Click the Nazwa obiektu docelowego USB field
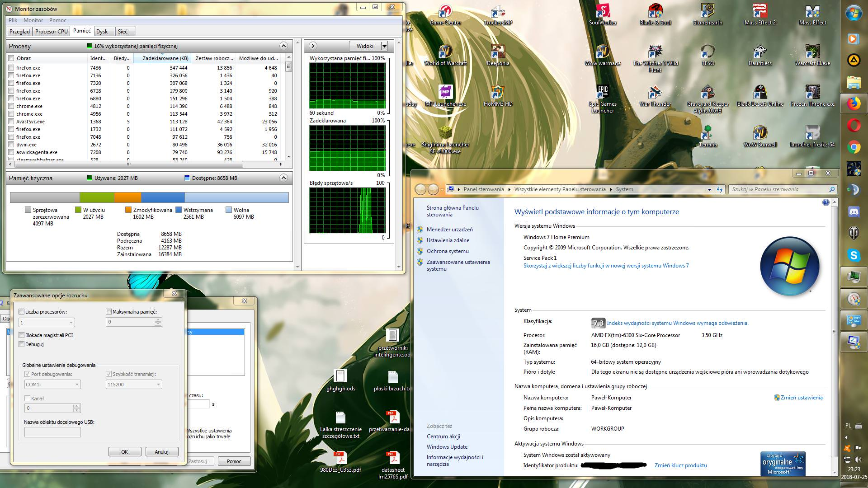This screenshot has height=488, width=868. click(52, 432)
